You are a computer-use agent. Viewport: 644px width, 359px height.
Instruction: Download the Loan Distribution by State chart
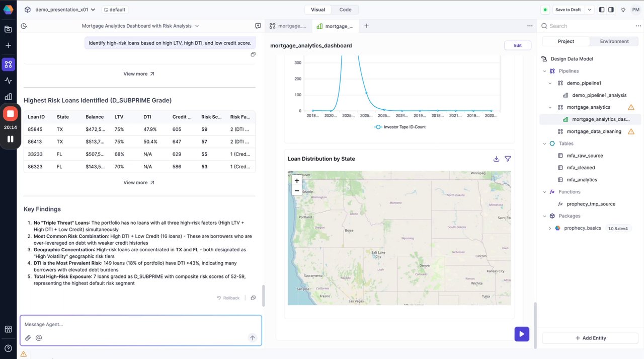(496, 159)
